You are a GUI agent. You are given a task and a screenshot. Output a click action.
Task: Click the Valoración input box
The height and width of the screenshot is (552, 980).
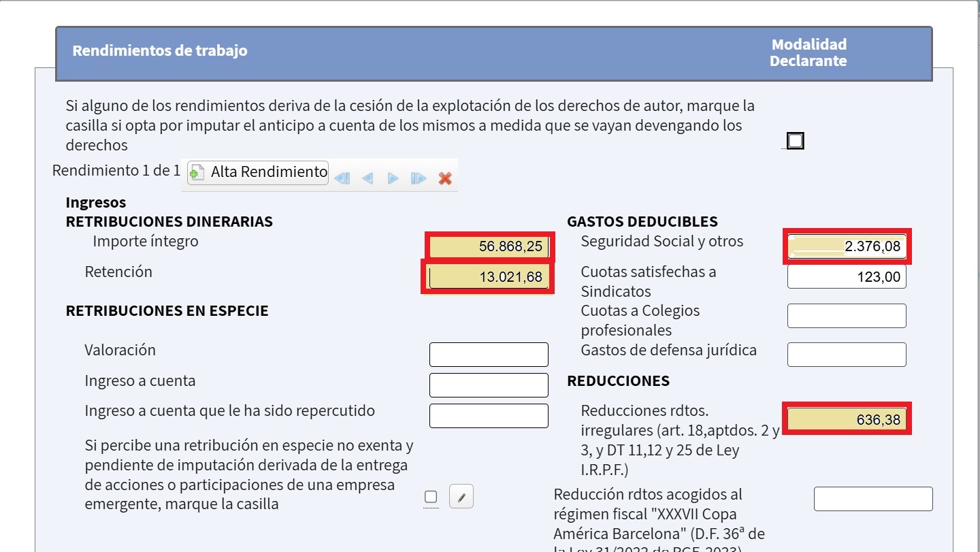point(489,355)
